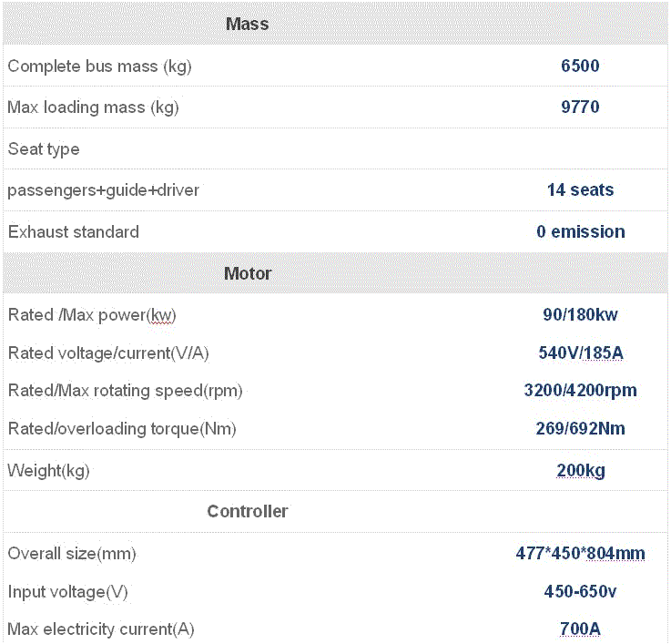Click the 0 emission value
The height and width of the screenshot is (644, 671).
point(581,231)
